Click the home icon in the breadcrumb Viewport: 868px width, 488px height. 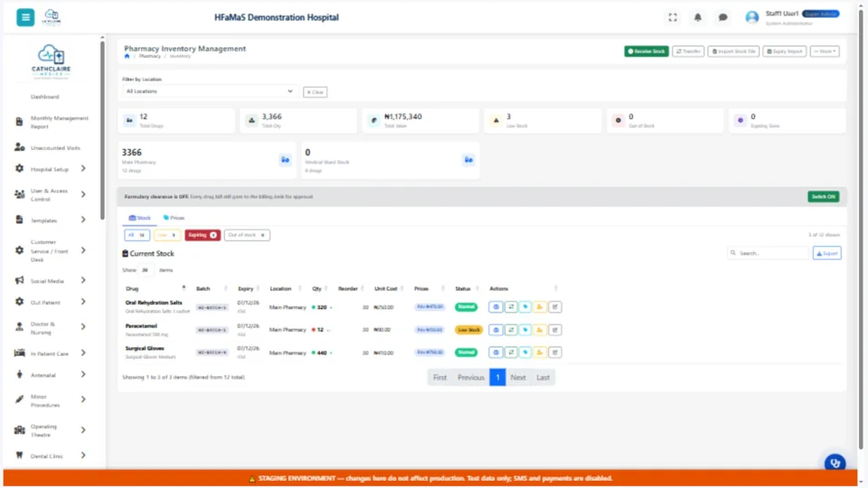click(127, 56)
